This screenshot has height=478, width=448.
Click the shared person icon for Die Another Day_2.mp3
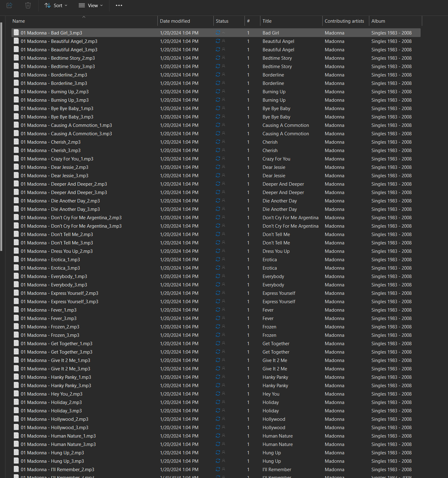tap(223, 200)
